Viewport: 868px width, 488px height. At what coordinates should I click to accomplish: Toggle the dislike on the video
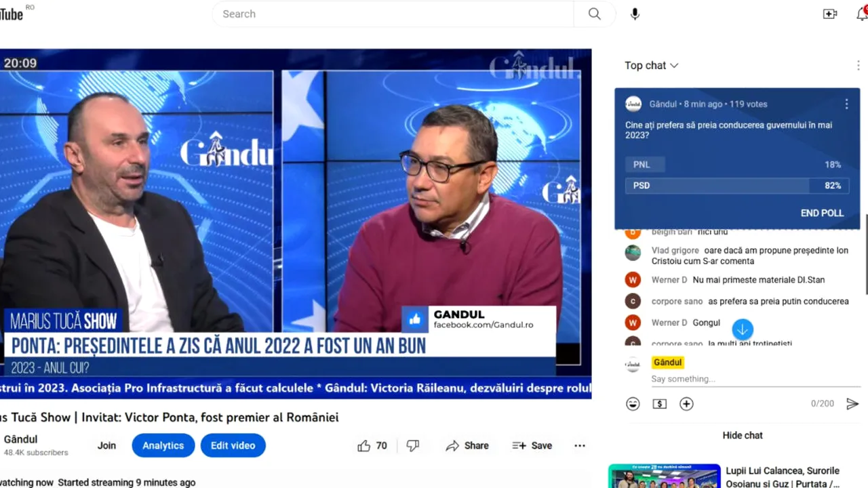pyautogui.click(x=413, y=445)
